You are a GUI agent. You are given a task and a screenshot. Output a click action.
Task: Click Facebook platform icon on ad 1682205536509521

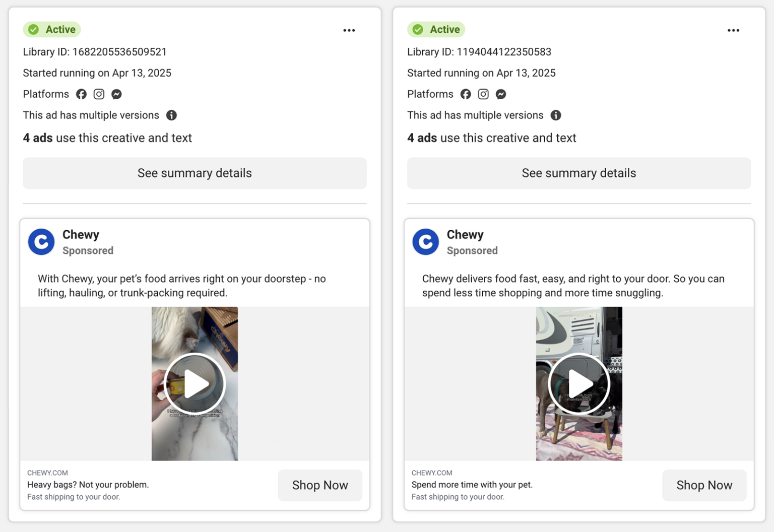pos(81,94)
